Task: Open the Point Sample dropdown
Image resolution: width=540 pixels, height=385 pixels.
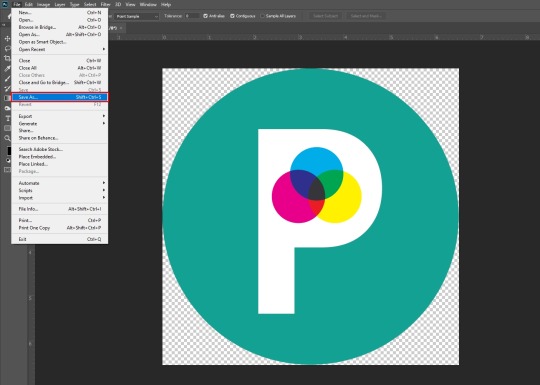Action: tap(136, 16)
